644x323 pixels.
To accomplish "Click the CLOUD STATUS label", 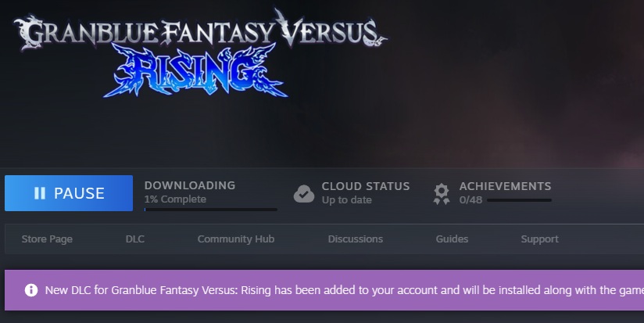I will click(366, 186).
